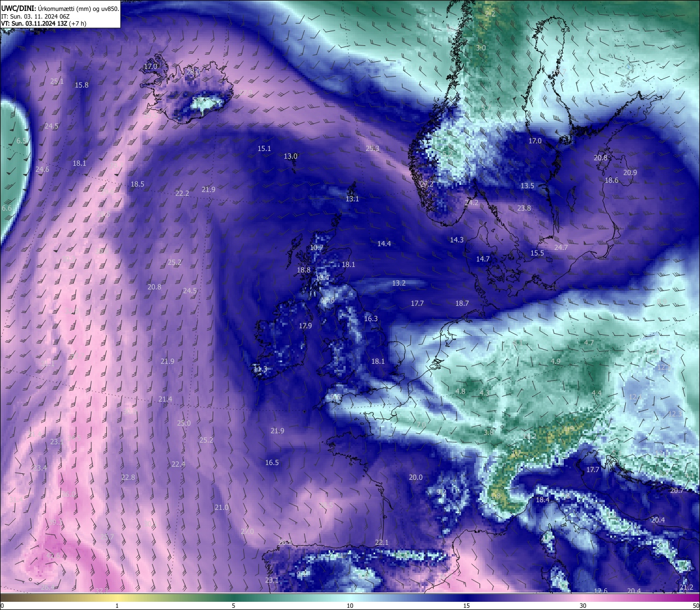Click the 18.7 value on the map
Image resolution: width=700 pixels, height=610 pixels.
click(x=462, y=304)
